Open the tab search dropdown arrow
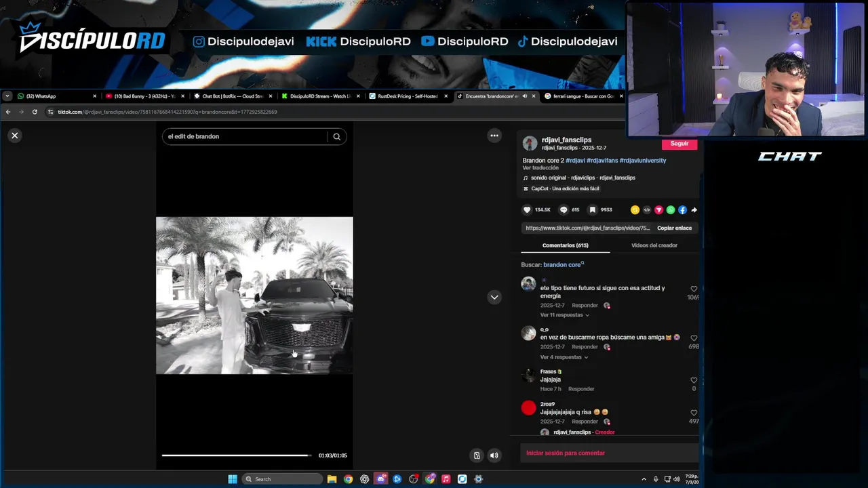868x488 pixels. coord(7,96)
